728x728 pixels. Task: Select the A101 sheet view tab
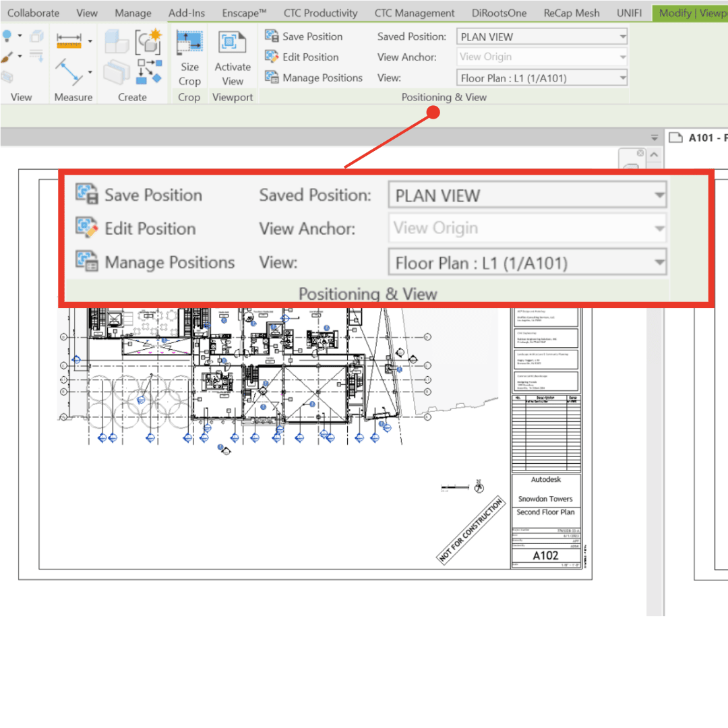700,138
